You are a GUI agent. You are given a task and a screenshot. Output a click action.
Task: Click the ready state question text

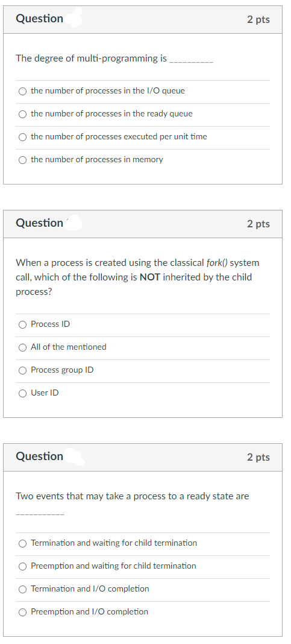[132, 503]
